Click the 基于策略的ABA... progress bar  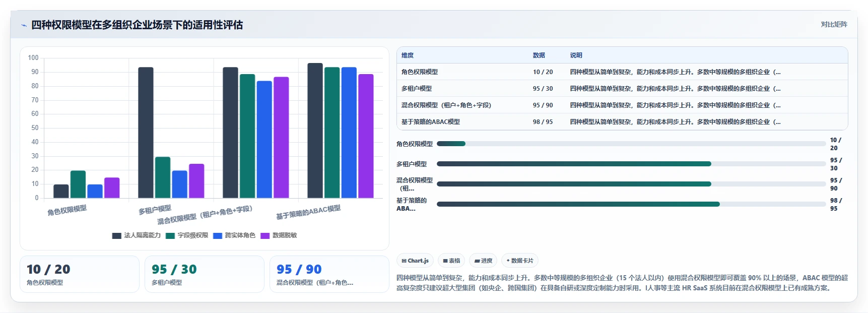click(x=631, y=204)
